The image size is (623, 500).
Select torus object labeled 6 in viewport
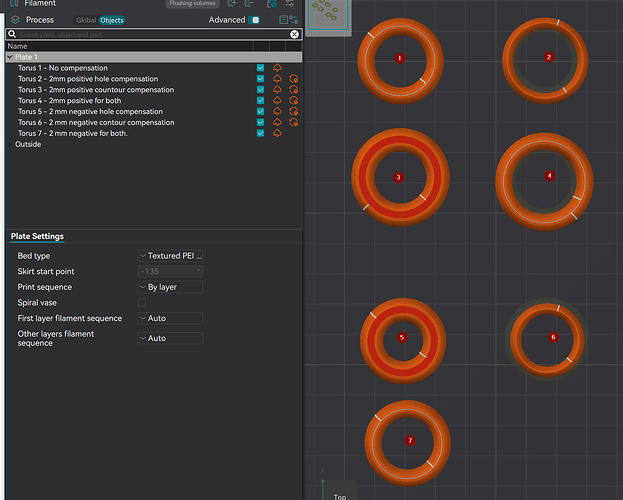pyautogui.click(x=547, y=340)
